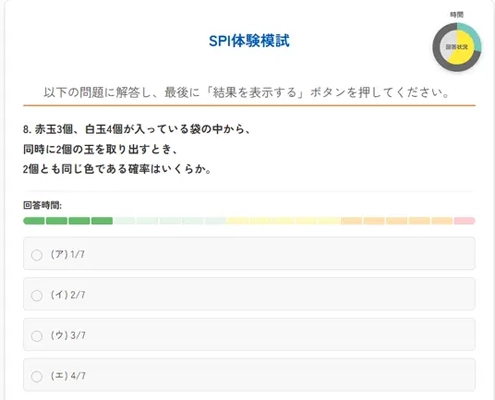Screen dimensions: 495x400
Task: Choose radio option (エ) 4/7
Action: tap(37, 376)
